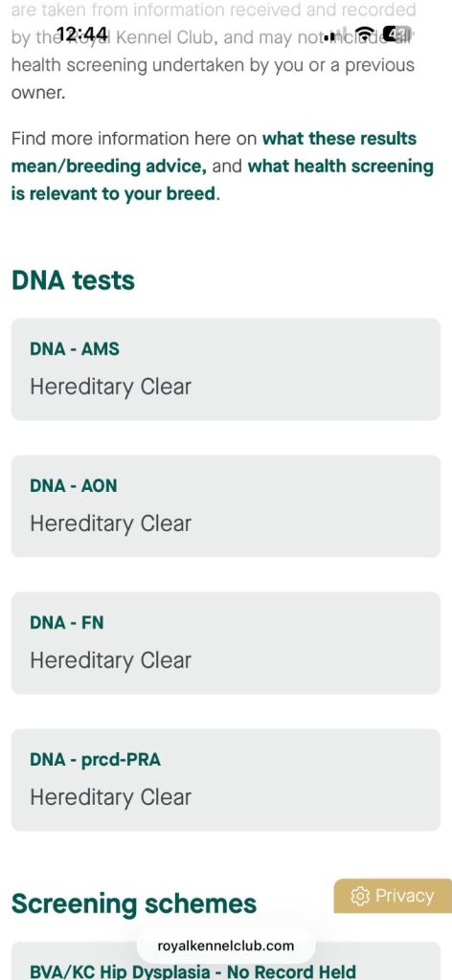Click Hereditary Clear under DNA - FN
Screen dimensions: 452x980
point(111,660)
